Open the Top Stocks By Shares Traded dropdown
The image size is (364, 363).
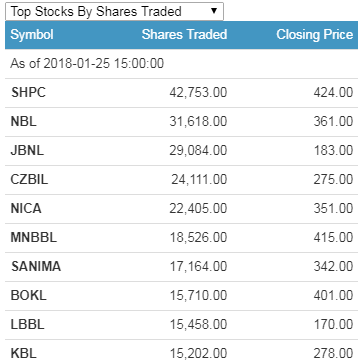(114, 12)
